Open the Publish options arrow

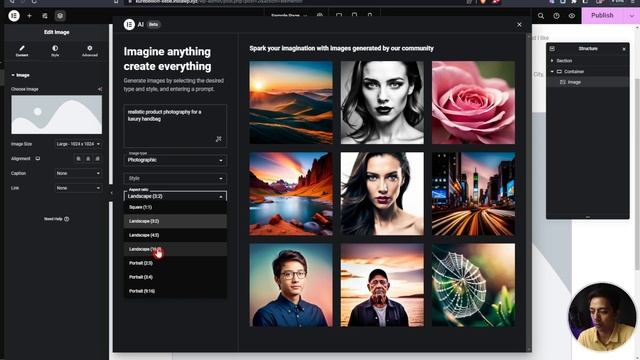point(631,16)
